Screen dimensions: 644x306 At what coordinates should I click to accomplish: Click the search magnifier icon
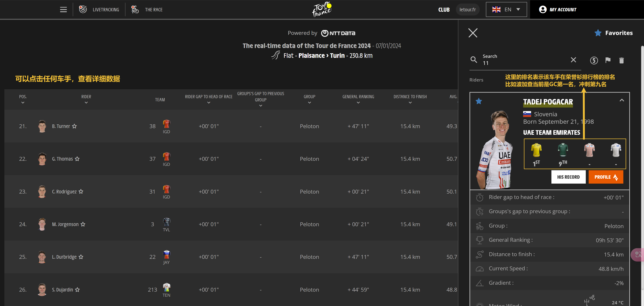click(474, 60)
